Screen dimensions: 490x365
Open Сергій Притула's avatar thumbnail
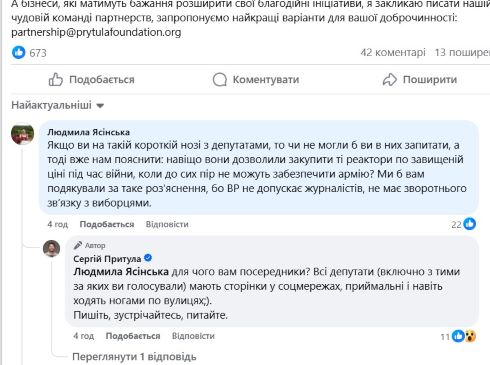click(x=52, y=248)
